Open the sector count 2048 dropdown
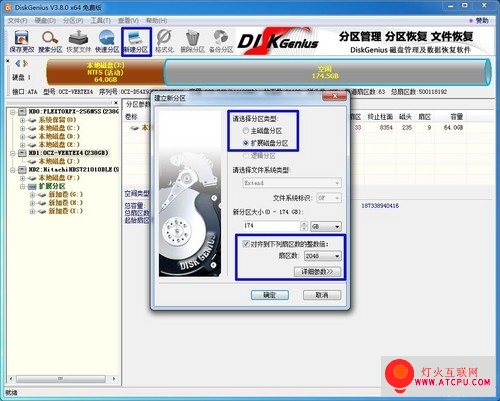 click(323, 256)
